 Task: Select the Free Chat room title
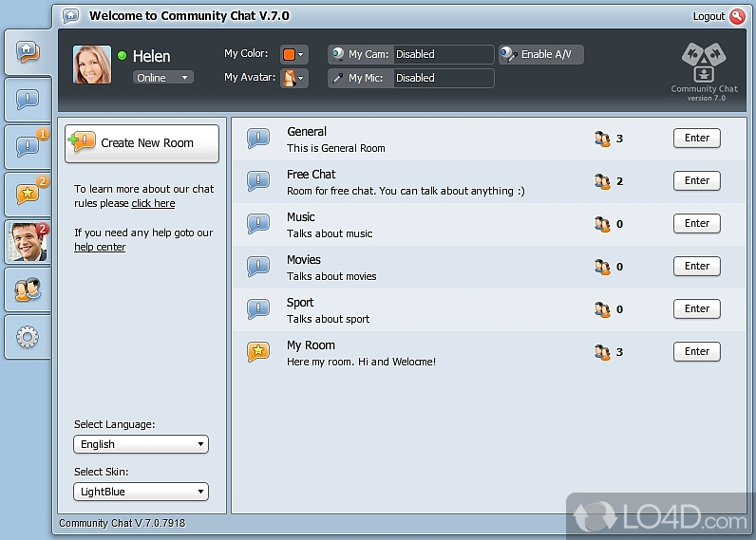(311, 175)
